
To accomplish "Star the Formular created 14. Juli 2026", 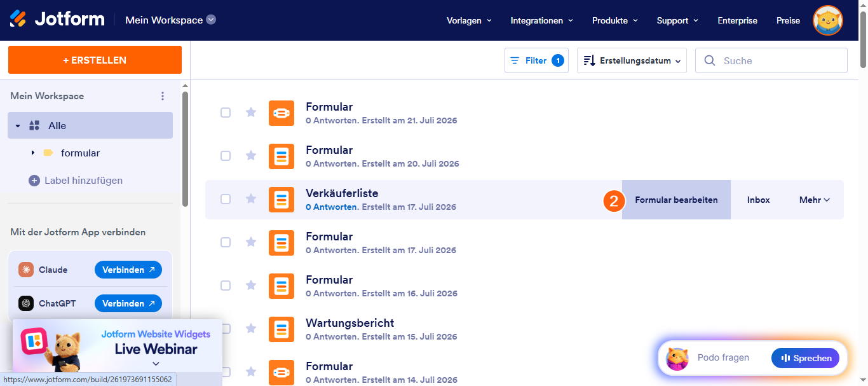I will [x=251, y=372].
